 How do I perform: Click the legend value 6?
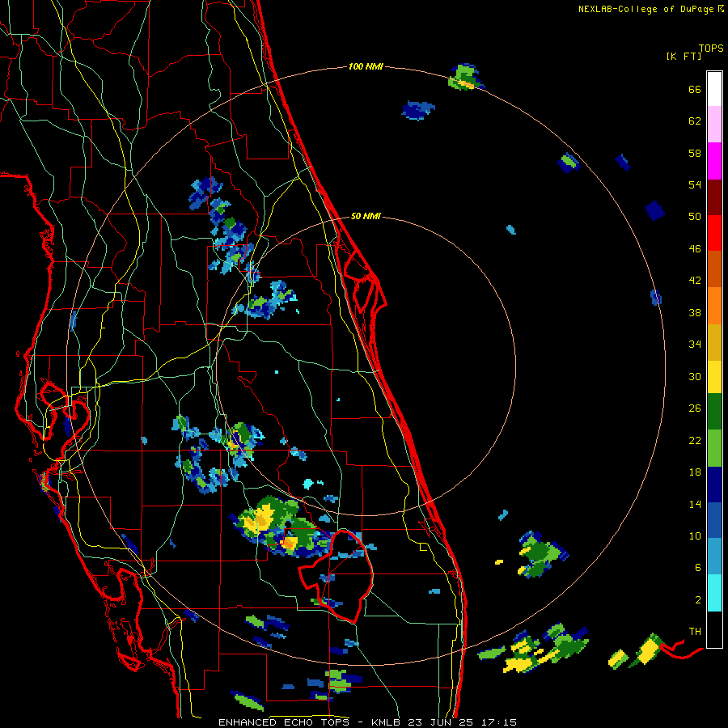[698, 568]
